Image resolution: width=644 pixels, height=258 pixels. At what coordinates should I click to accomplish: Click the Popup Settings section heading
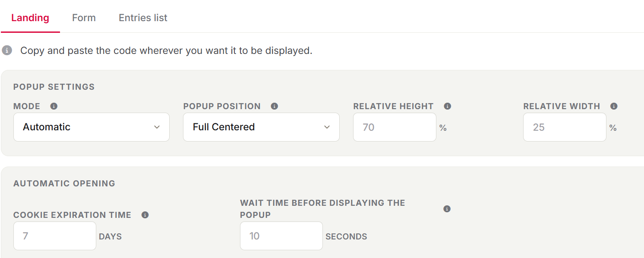pos(54,87)
